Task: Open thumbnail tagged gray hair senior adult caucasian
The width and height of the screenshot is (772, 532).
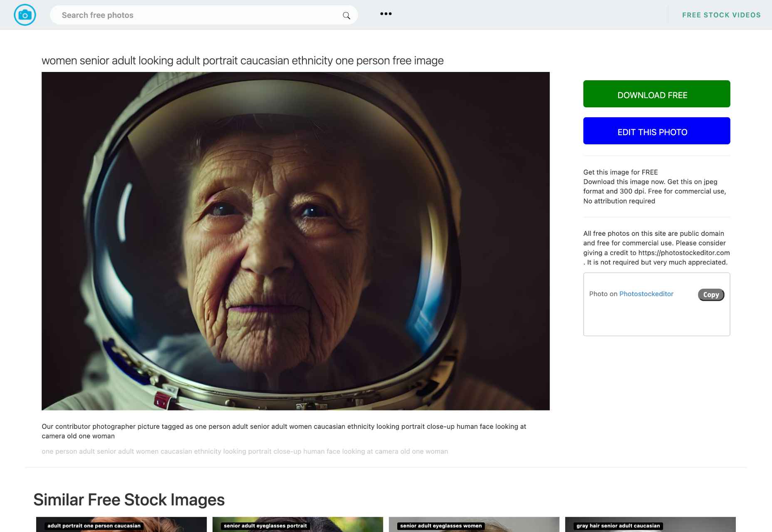Action: 651,525
